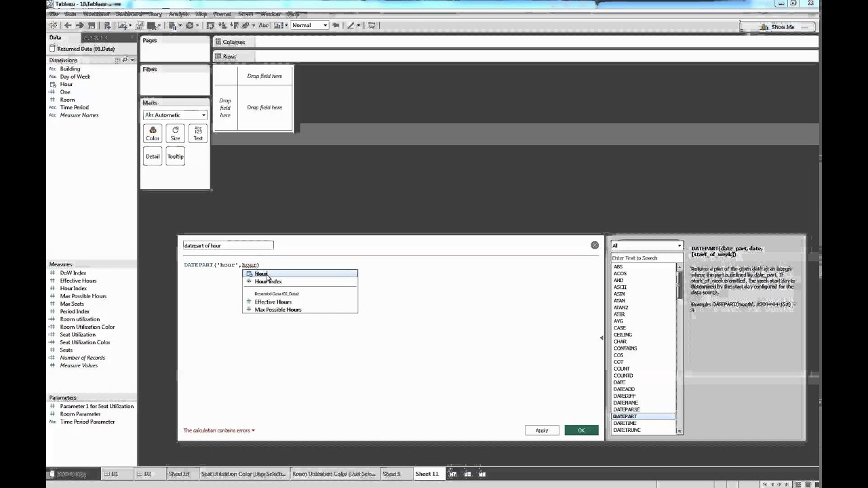Select Hour from the autocomplete list
Screen dimensions: 868x488
[x=300, y=274]
